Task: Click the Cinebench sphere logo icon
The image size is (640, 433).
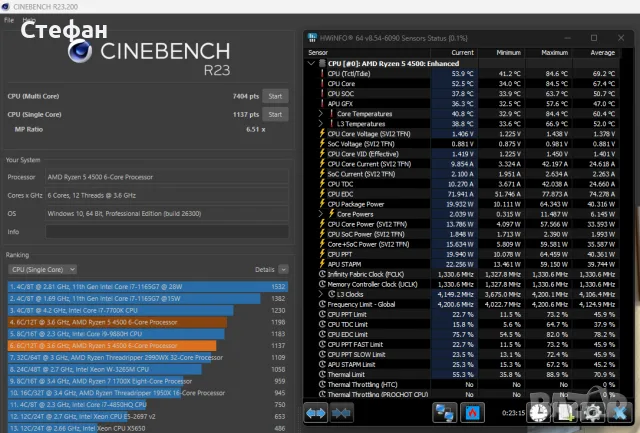Action: coord(80,51)
